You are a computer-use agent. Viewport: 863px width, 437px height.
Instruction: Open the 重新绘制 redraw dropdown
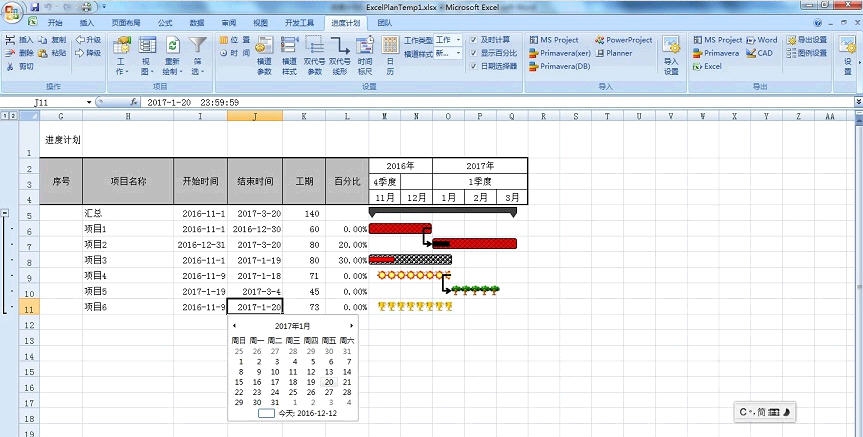point(172,56)
